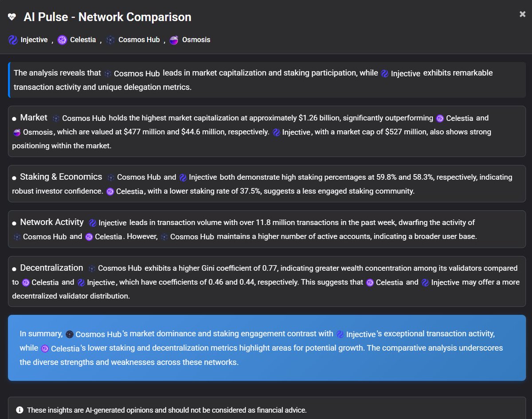Select the Market section heading
Viewport: 532px width, 419px height.
tap(34, 118)
